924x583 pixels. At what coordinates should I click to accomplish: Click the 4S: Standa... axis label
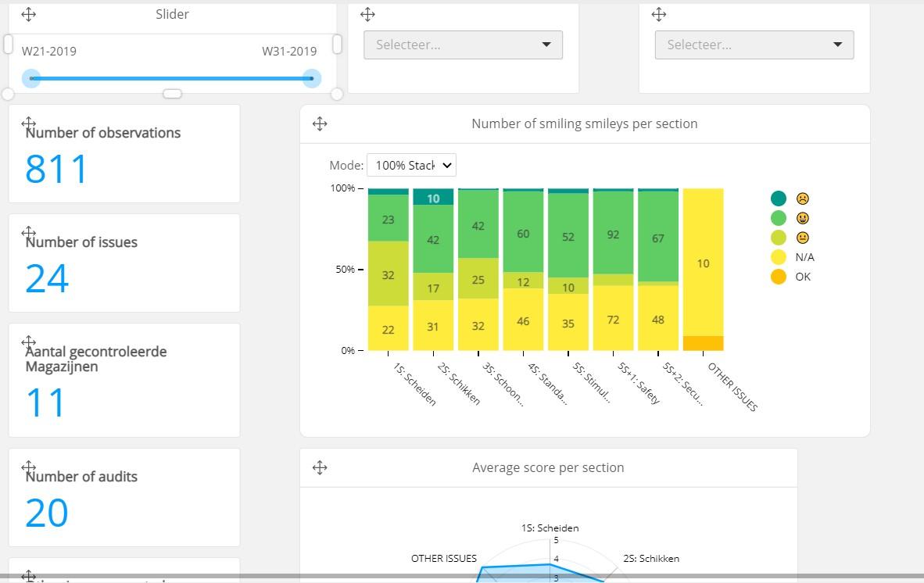click(x=548, y=384)
